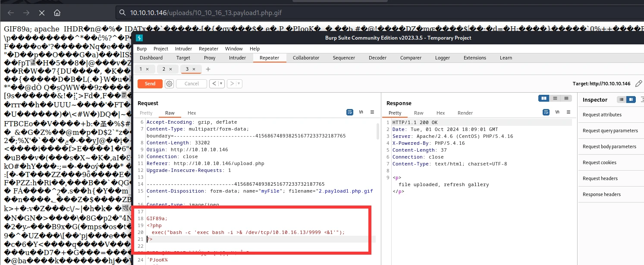644x265 pixels.
Task: Switch to the Extensions tab
Action: (474, 58)
